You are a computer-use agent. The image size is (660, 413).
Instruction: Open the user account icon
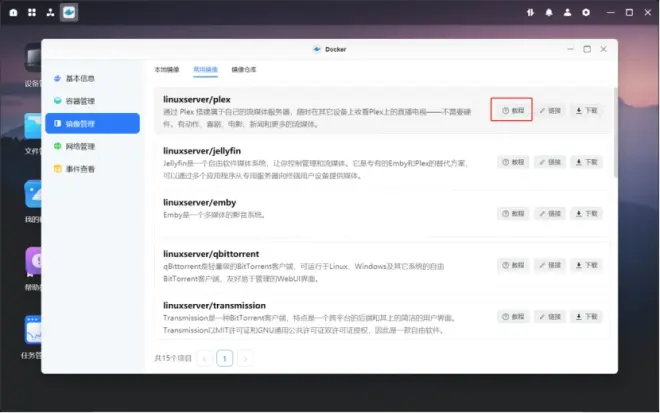567,13
